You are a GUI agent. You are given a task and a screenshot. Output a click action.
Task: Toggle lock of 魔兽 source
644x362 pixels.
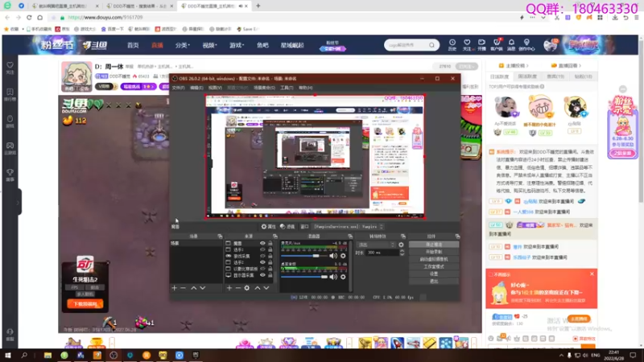tap(270, 244)
